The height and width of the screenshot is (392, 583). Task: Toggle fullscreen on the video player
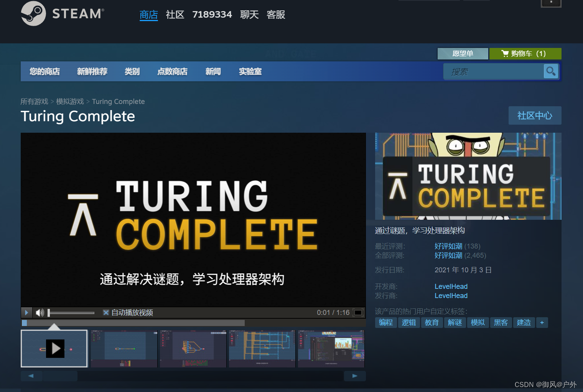pyautogui.click(x=357, y=312)
